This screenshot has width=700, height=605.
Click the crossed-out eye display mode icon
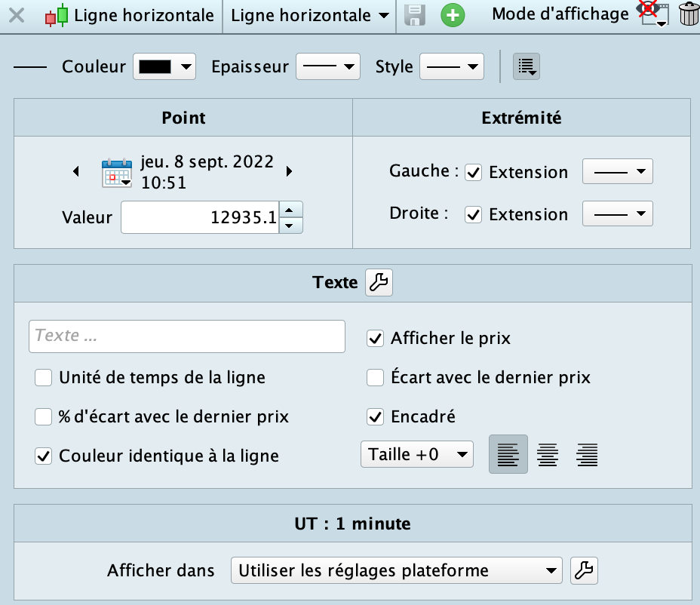(x=652, y=14)
